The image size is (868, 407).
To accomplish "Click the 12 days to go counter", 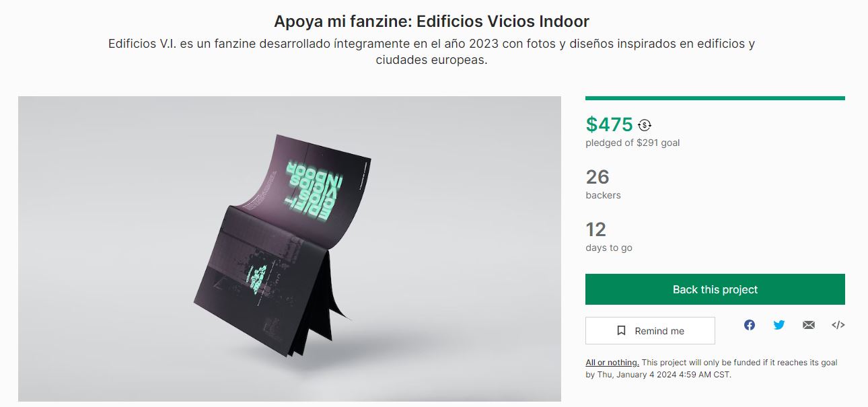I will point(596,229).
